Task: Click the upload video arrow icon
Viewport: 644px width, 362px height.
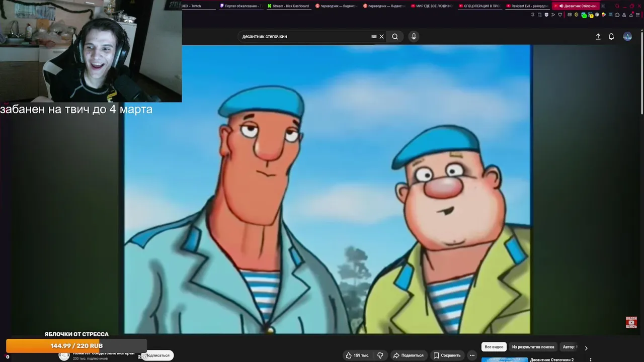Action: tap(598, 37)
